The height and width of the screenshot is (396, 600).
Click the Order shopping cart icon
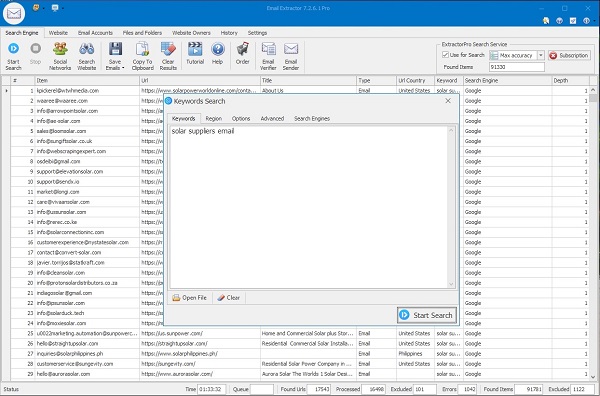pyautogui.click(x=243, y=49)
